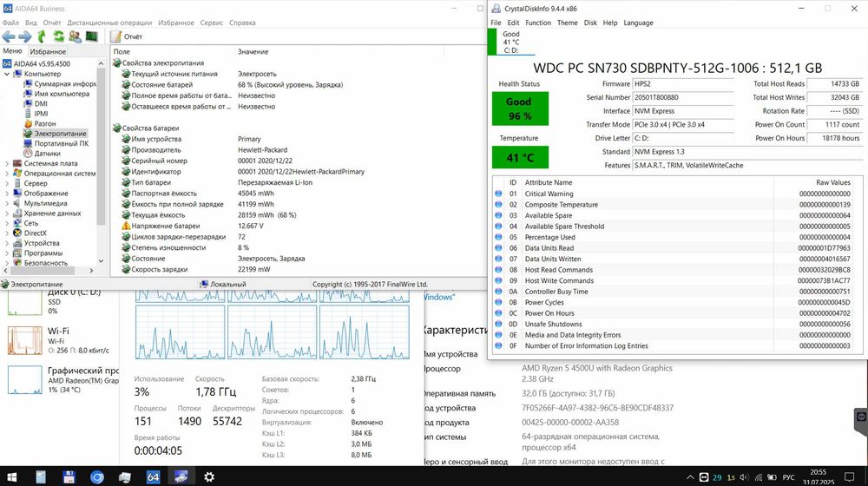868x486 pixels.
Task: Collapse the Компьютер tree node
Action: pos(7,74)
